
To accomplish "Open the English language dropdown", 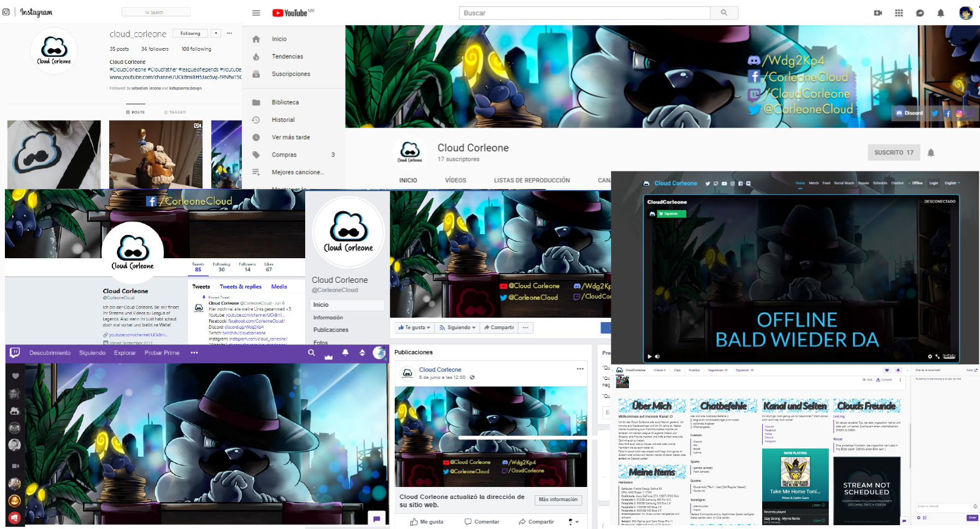I will [952, 183].
